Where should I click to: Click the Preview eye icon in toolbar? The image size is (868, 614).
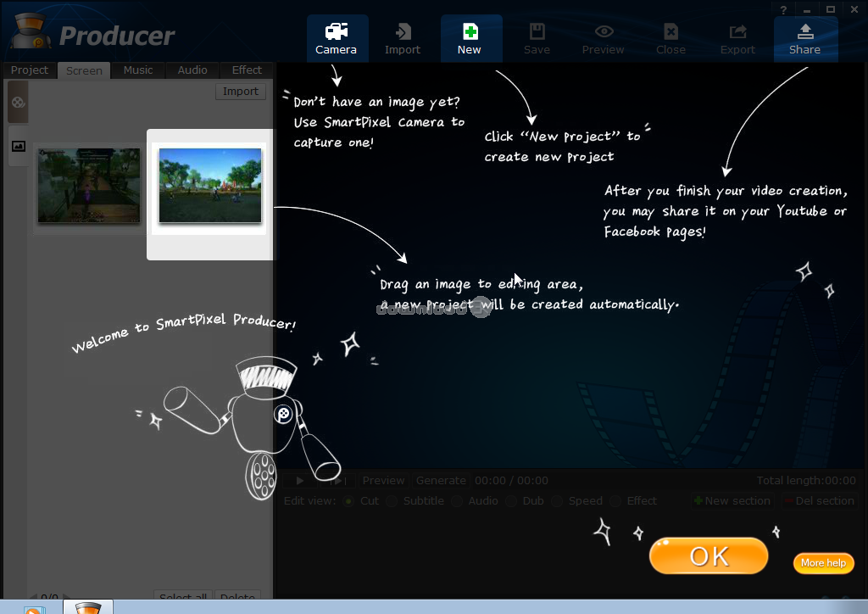tap(604, 38)
